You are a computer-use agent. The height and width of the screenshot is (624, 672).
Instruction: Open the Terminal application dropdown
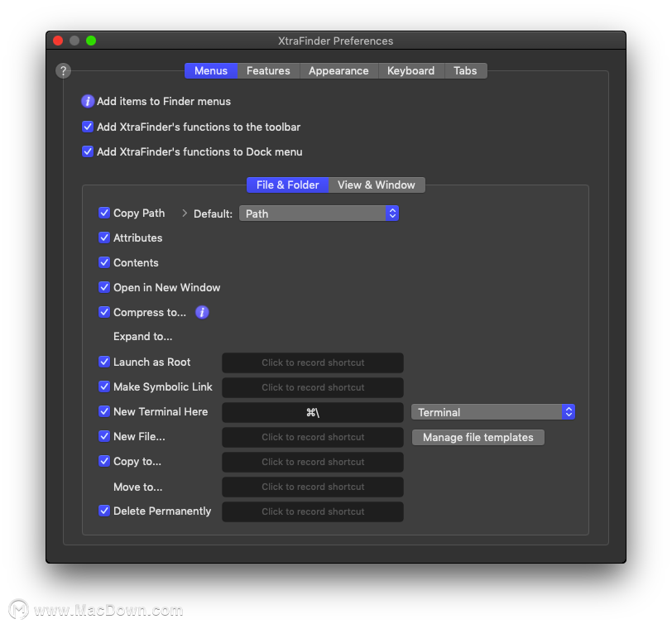tap(493, 412)
